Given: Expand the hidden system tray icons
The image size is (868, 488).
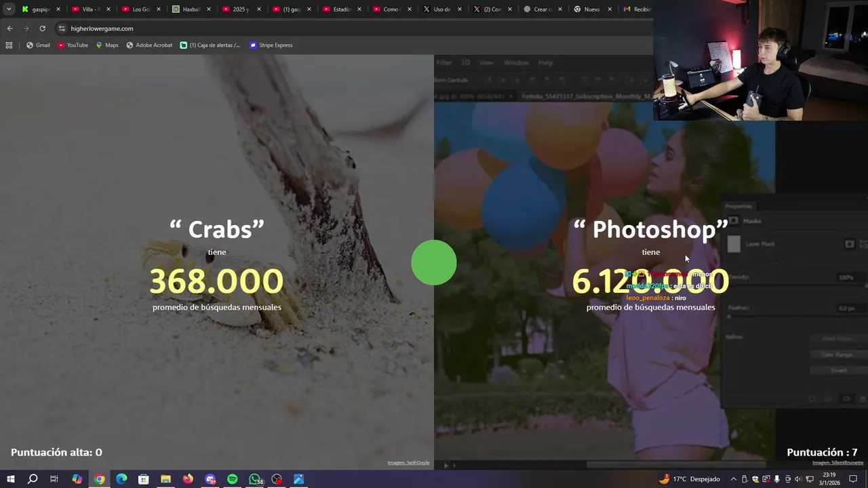Looking at the screenshot, I should point(733,479).
